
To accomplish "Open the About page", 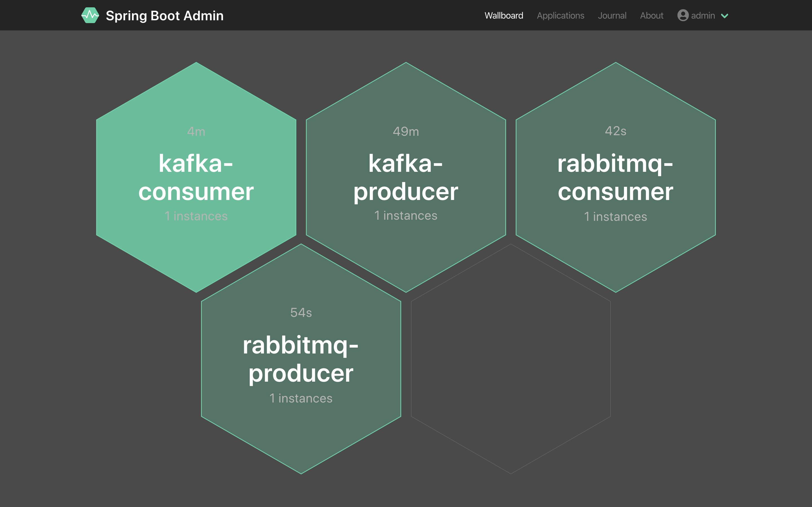I will (x=651, y=15).
